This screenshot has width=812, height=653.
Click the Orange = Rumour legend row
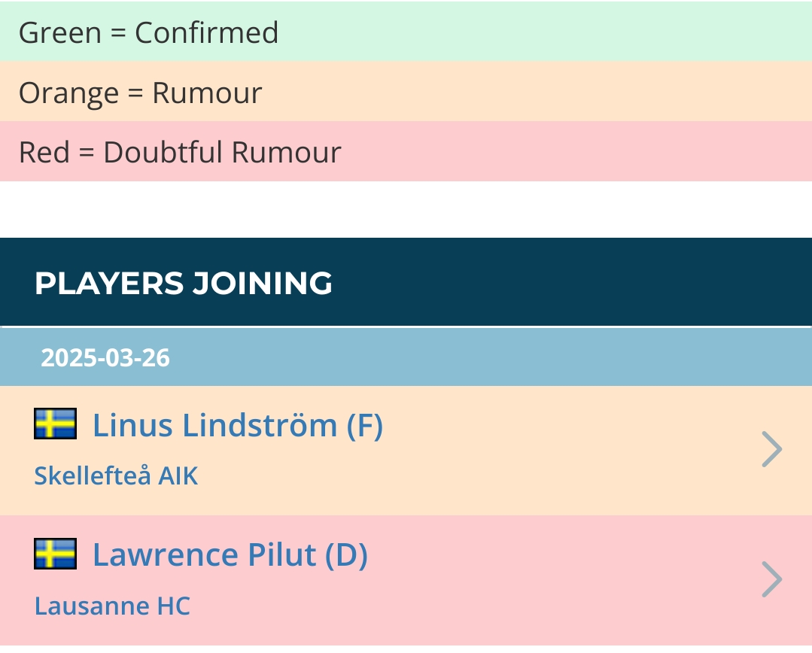click(406, 91)
